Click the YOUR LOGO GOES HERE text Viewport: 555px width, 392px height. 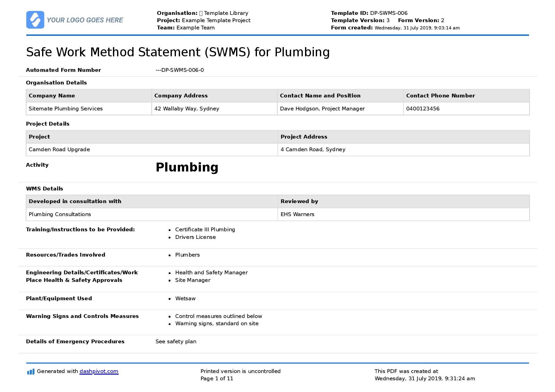pos(85,20)
